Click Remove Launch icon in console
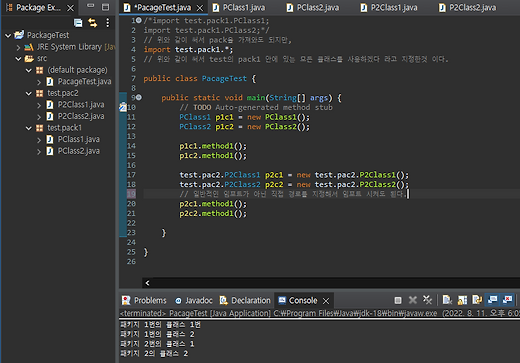Image resolution: width=520 pixels, height=363 pixels. pos(413,300)
